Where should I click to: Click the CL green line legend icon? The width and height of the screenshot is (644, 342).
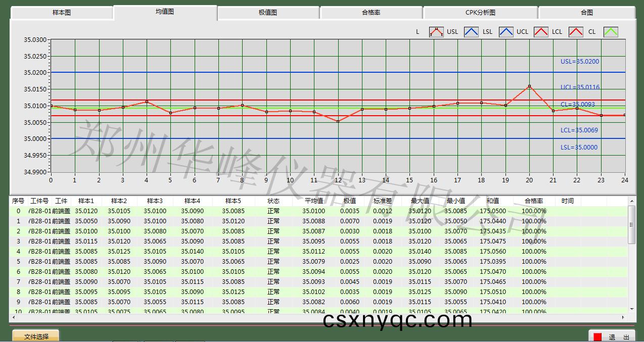click(611, 32)
